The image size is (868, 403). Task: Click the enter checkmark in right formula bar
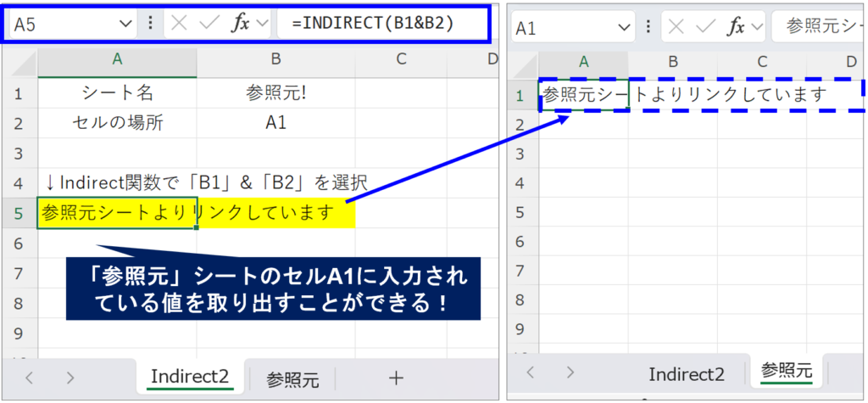(704, 26)
